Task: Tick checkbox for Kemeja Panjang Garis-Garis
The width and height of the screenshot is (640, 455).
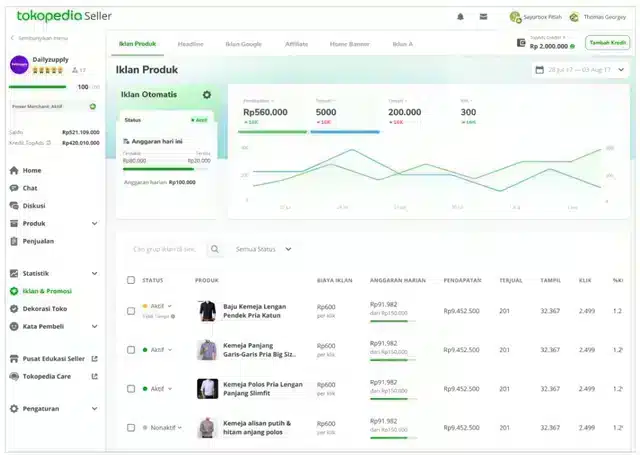Action: (x=131, y=350)
